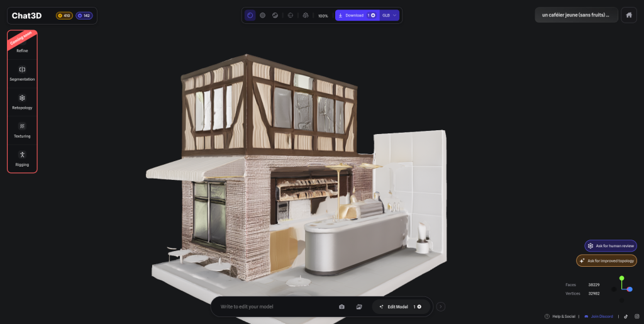Open the model name selector 'un caféier jeune'

pyautogui.click(x=576, y=15)
